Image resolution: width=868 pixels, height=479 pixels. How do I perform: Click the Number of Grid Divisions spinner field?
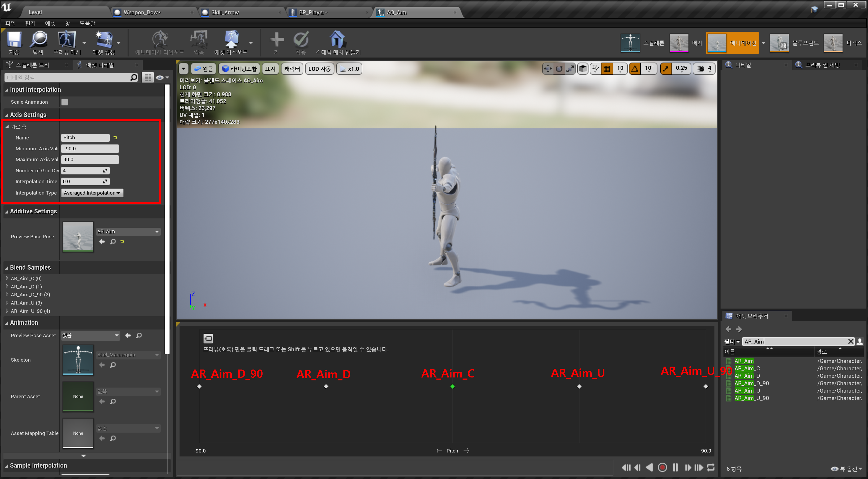tap(85, 170)
